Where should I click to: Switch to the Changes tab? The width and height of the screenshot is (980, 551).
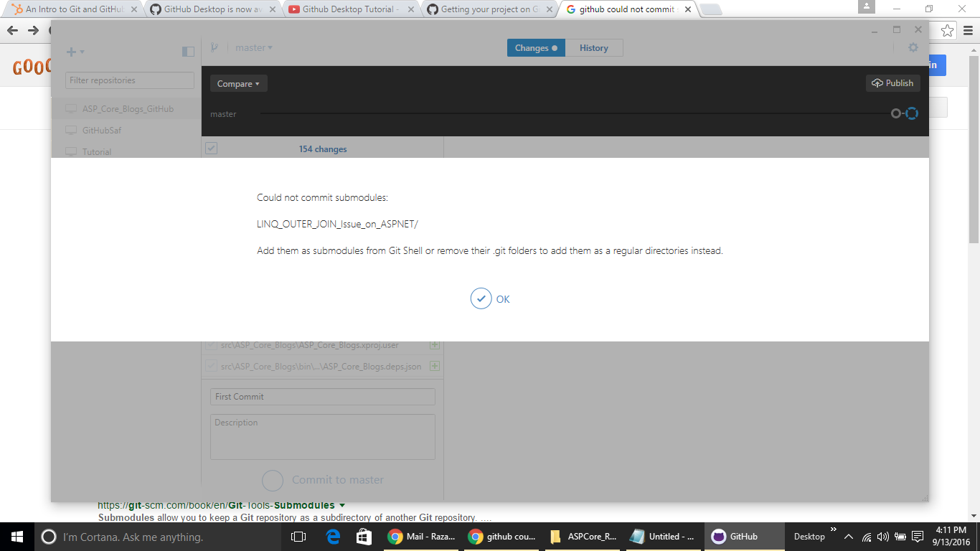click(536, 48)
